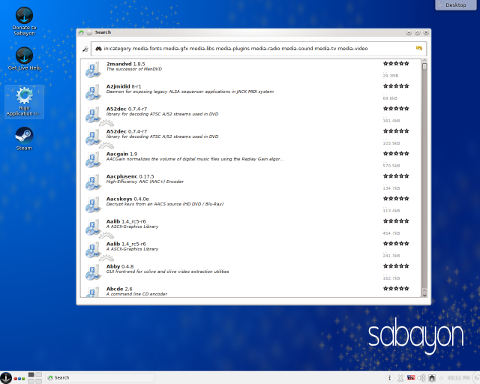Switch to second virtual desktop in pager

[39, 375]
